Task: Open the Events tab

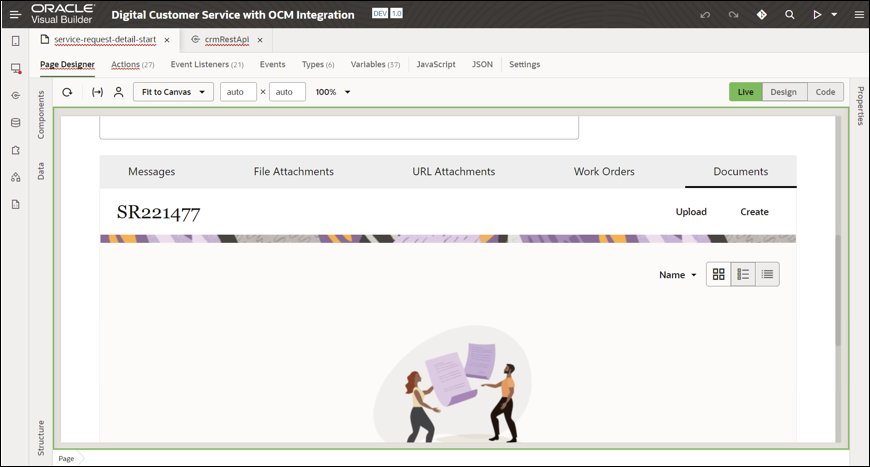Action: coord(272,64)
